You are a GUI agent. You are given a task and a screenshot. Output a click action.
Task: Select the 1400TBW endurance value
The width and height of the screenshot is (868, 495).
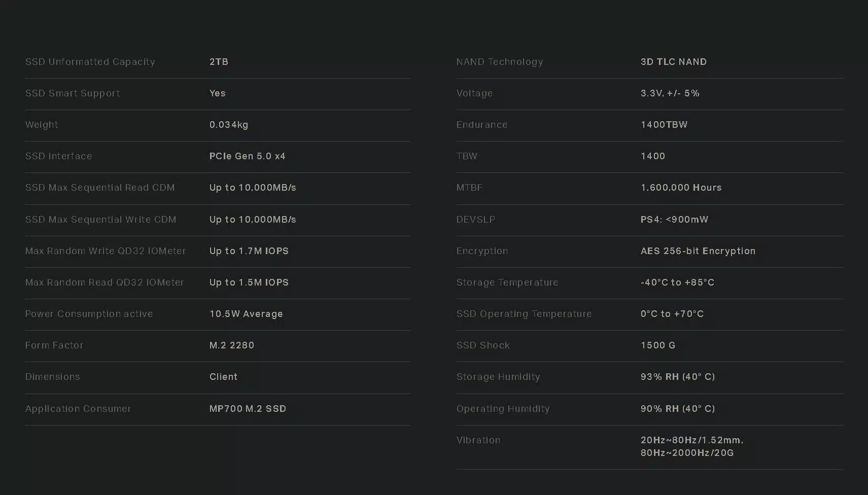664,125
